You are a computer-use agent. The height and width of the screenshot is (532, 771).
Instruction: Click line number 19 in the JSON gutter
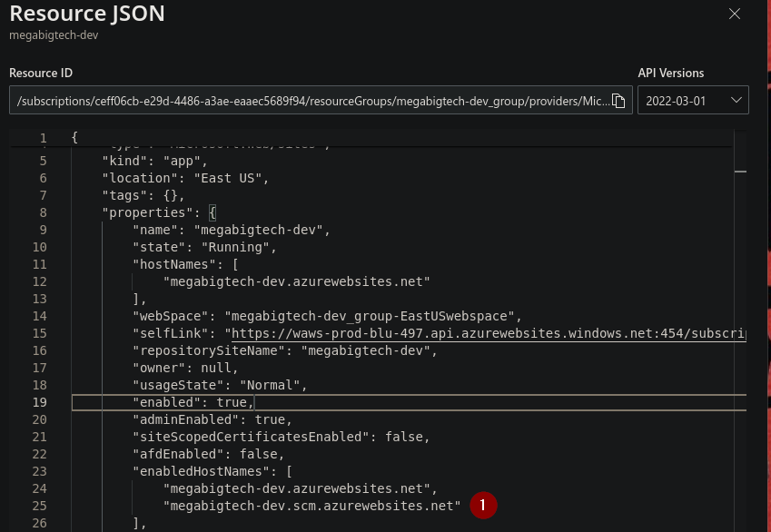tap(39, 402)
